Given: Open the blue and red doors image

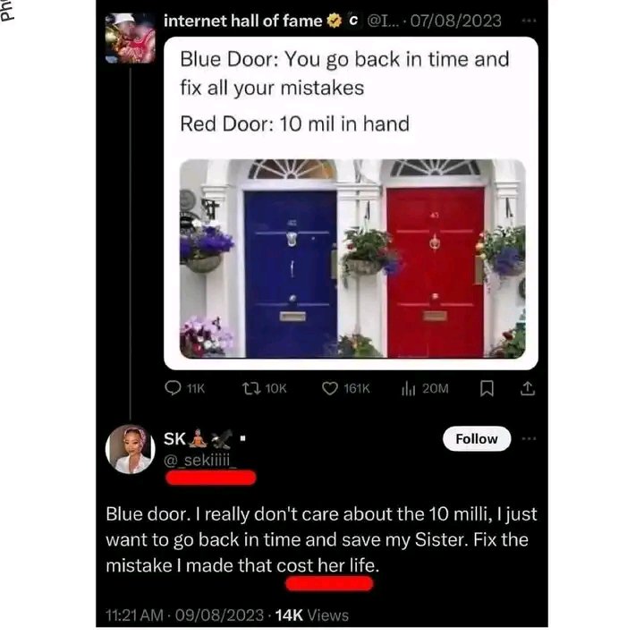Looking at the screenshot, I should [352, 258].
